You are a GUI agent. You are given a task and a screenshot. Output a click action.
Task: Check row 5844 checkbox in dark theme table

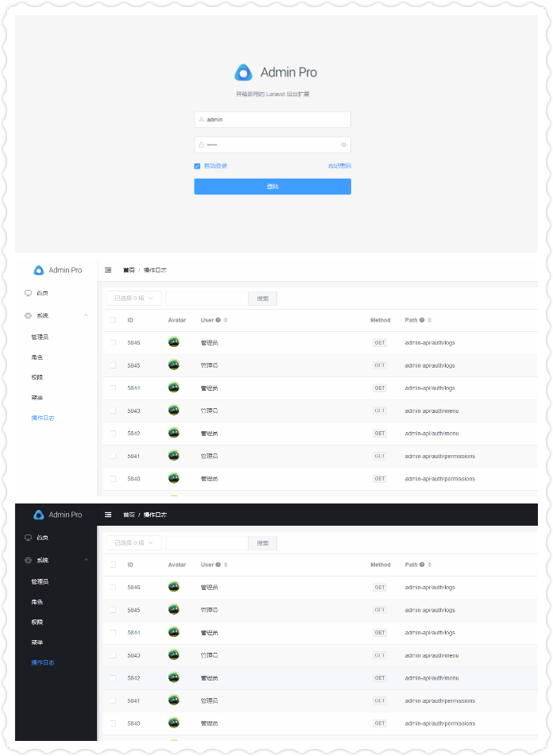pos(113,633)
